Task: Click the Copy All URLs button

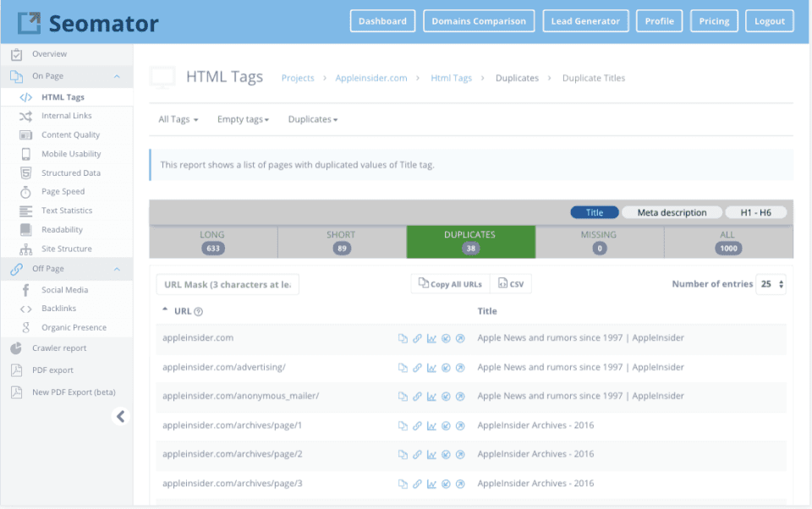Action: coord(450,284)
